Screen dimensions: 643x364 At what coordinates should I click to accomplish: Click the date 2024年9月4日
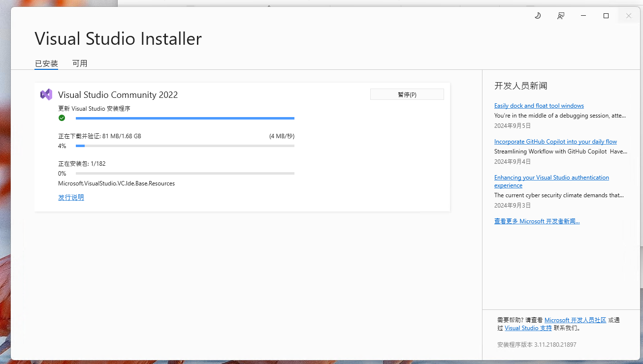pos(513,162)
